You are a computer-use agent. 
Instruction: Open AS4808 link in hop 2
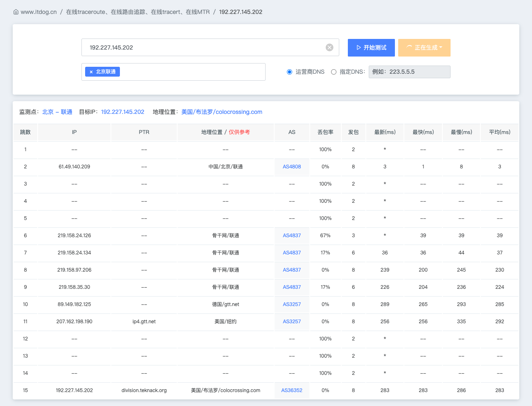coord(292,167)
